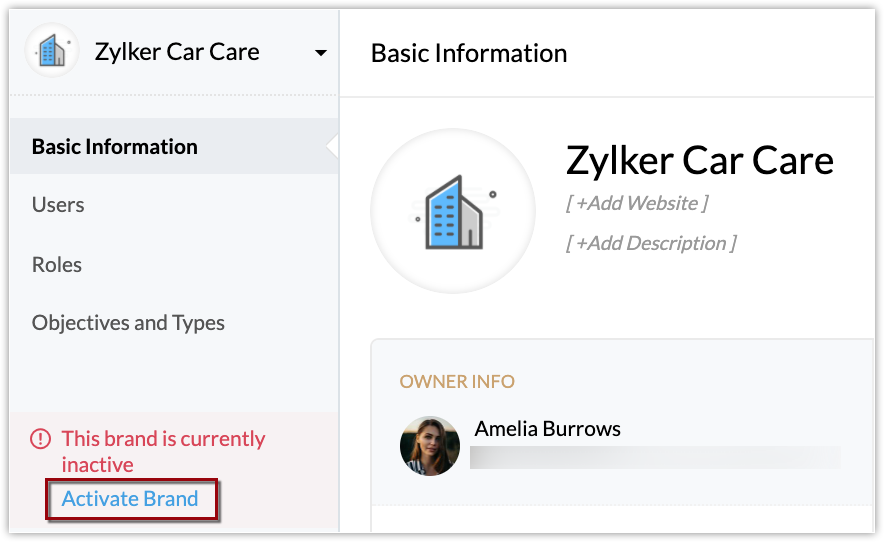Click the large circular brand logo

(x=453, y=211)
